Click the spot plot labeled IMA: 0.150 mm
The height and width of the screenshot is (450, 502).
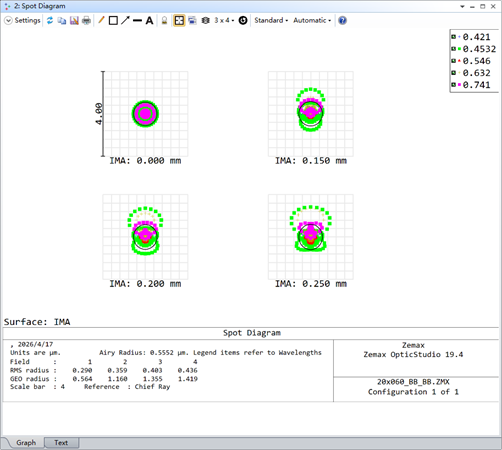click(x=311, y=114)
